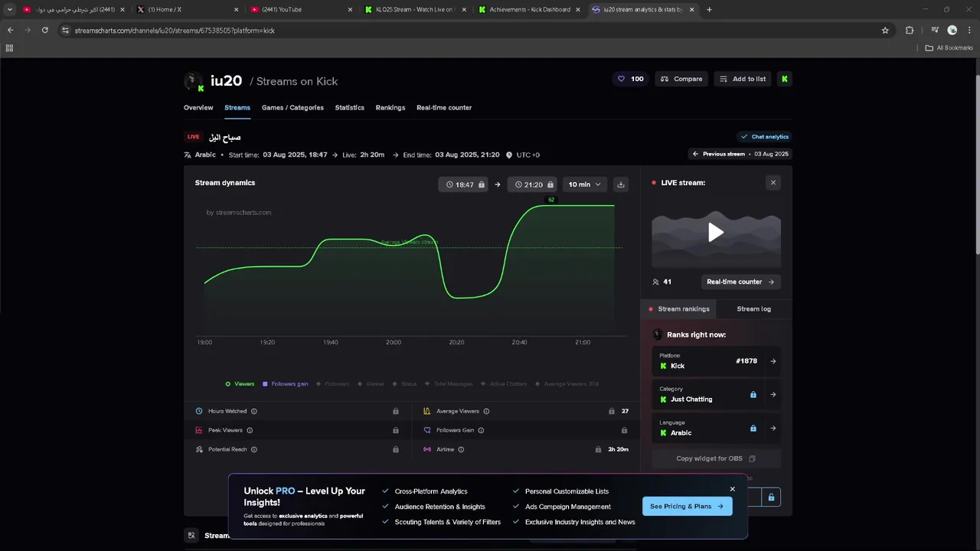Click the Compare button
Image resolution: width=980 pixels, height=551 pixels.
[681, 79]
